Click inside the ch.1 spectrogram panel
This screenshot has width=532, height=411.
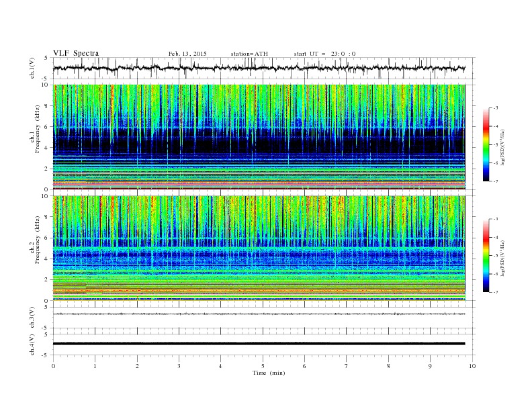click(259, 137)
